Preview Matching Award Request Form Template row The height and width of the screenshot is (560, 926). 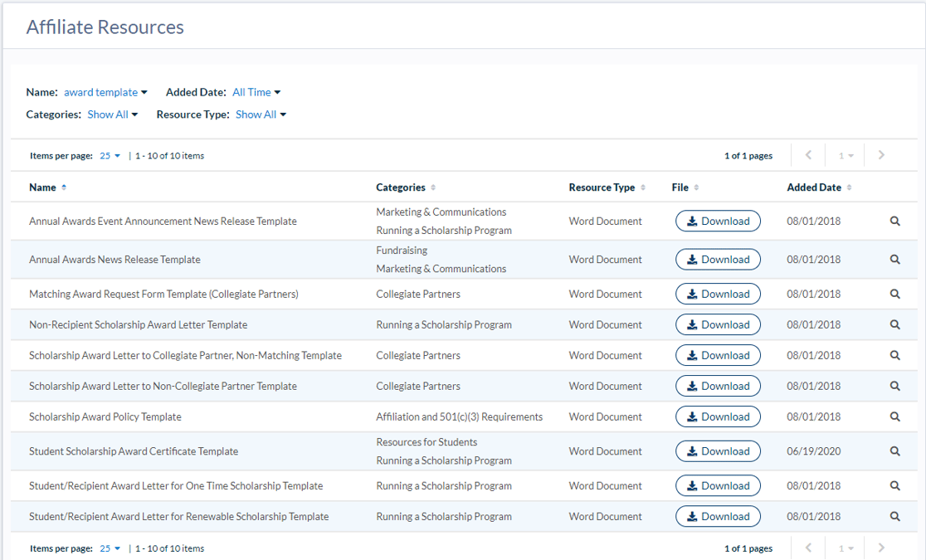tap(894, 294)
